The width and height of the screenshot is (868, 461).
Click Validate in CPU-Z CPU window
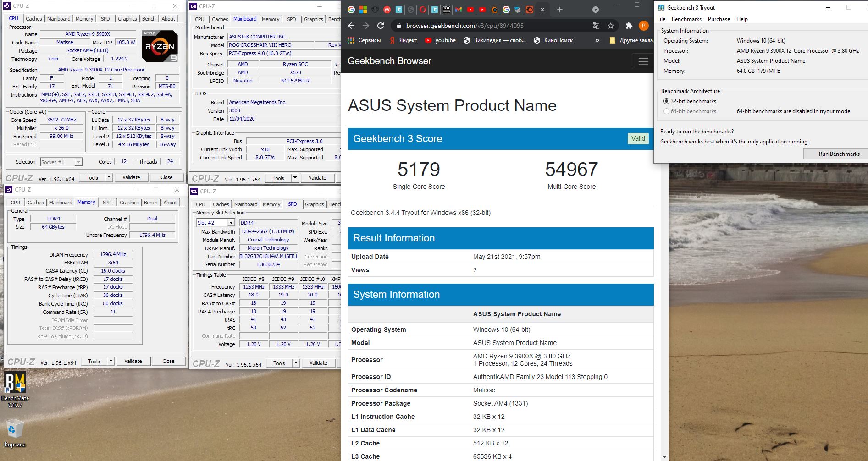pyautogui.click(x=131, y=177)
